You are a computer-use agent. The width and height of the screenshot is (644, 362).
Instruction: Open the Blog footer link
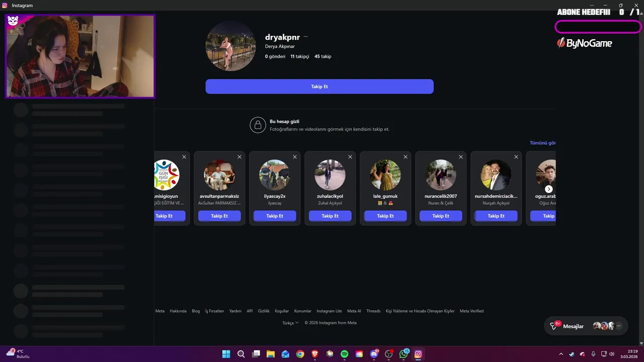point(196,311)
